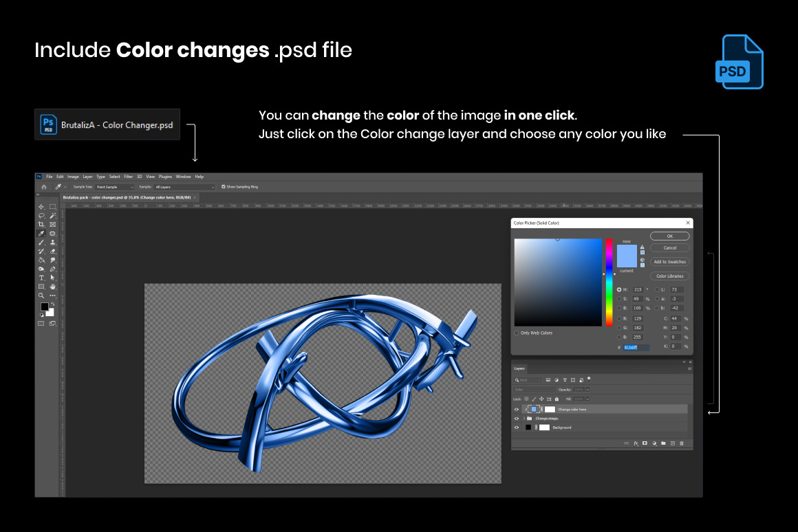Viewport: 798px width, 532px height.
Task: Open the Layer menu
Action: click(x=87, y=177)
